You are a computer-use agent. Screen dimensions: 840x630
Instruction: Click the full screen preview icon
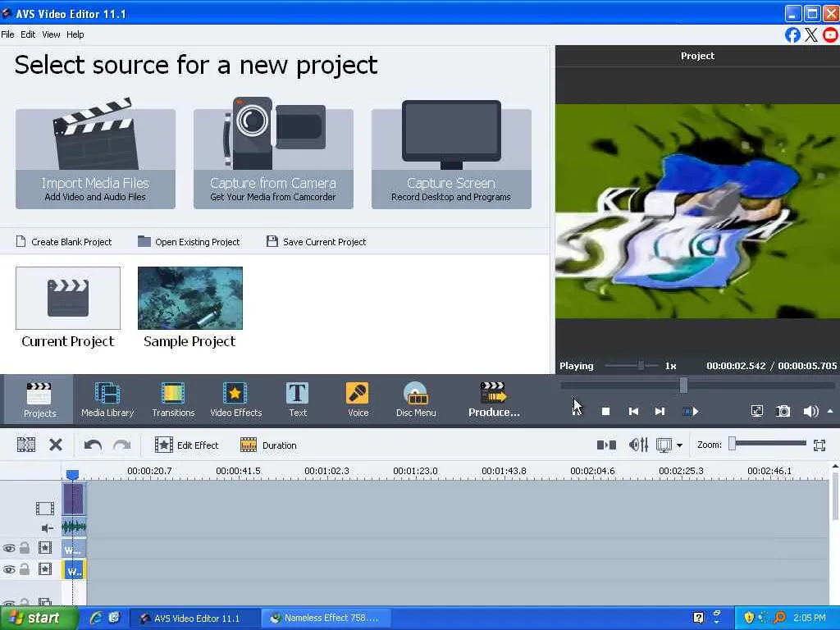[x=756, y=412]
